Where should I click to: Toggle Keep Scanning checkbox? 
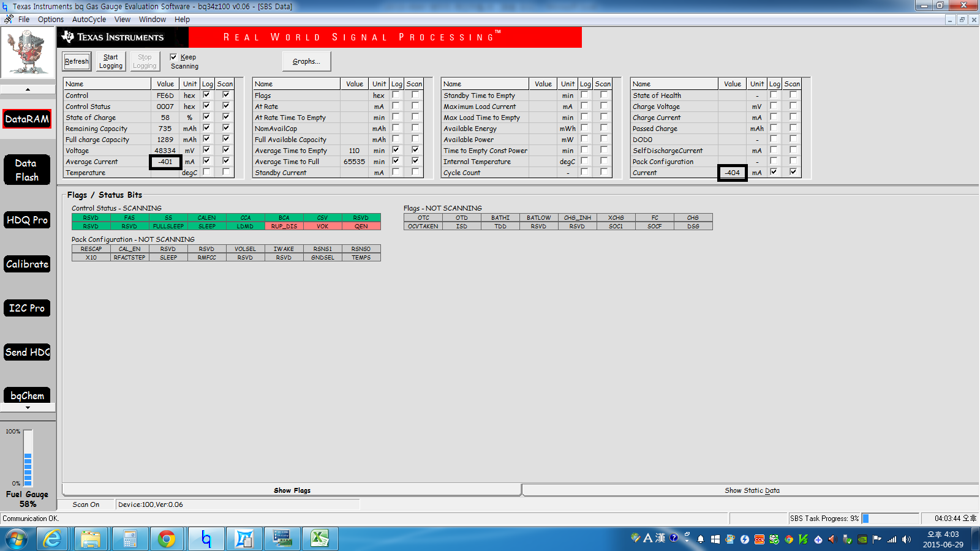(x=173, y=57)
